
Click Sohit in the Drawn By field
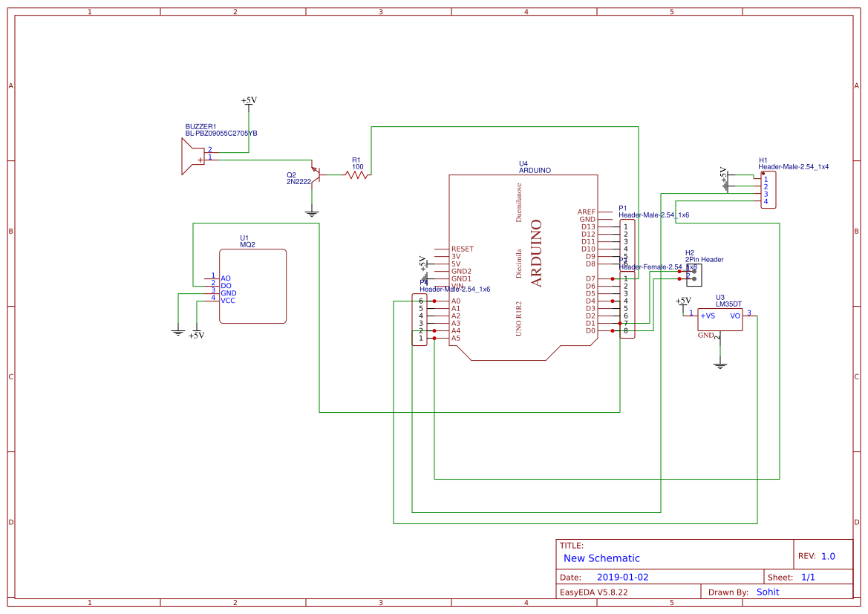coord(768,592)
